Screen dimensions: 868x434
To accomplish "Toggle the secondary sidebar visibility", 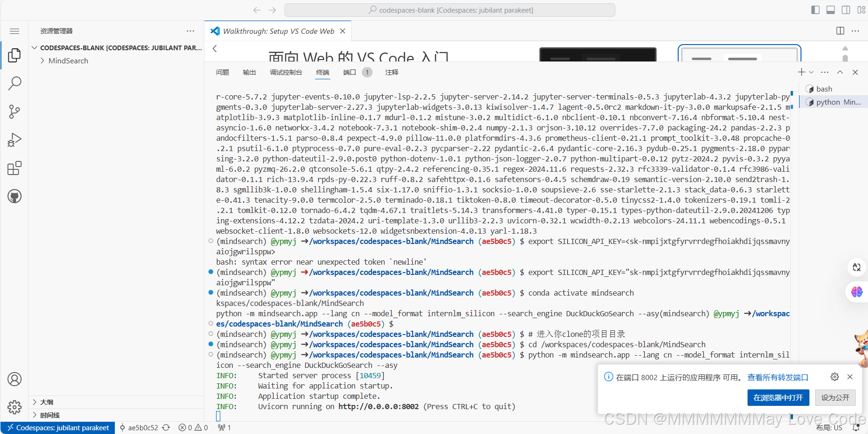I will pyautogui.click(x=845, y=9).
